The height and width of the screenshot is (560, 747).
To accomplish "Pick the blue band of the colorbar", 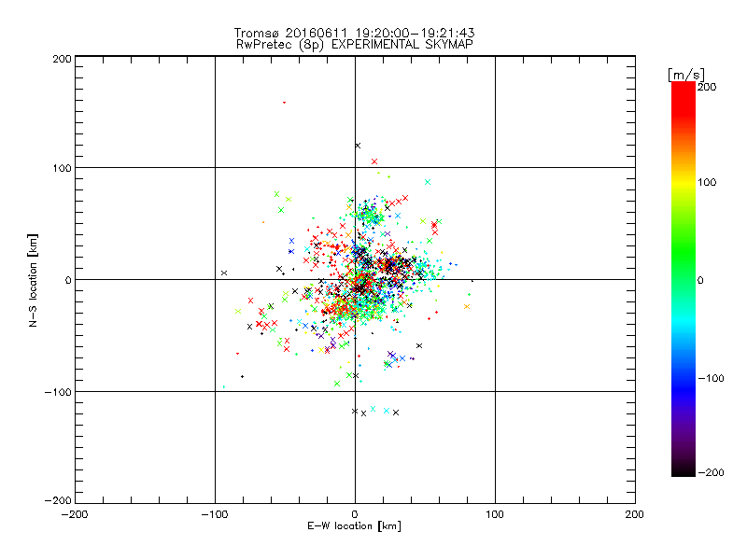I will [x=684, y=388].
